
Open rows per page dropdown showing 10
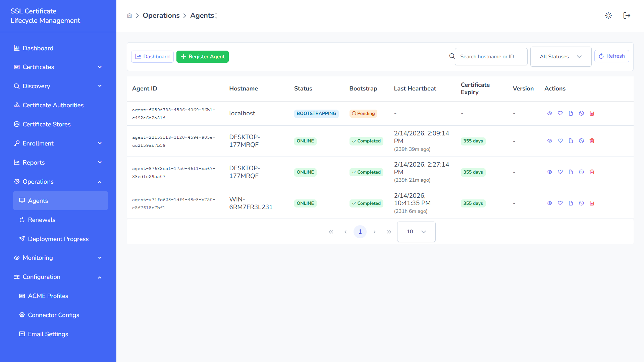416,232
